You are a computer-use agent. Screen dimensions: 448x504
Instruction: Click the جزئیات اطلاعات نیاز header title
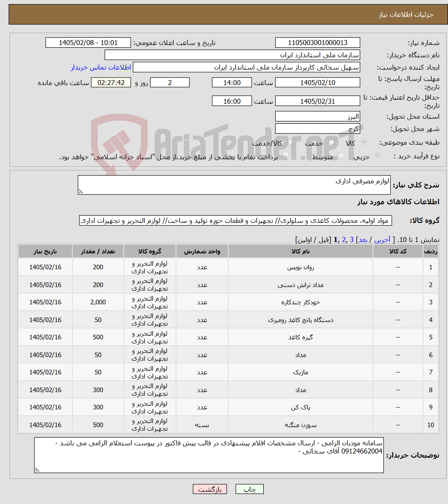click(406, 15)
